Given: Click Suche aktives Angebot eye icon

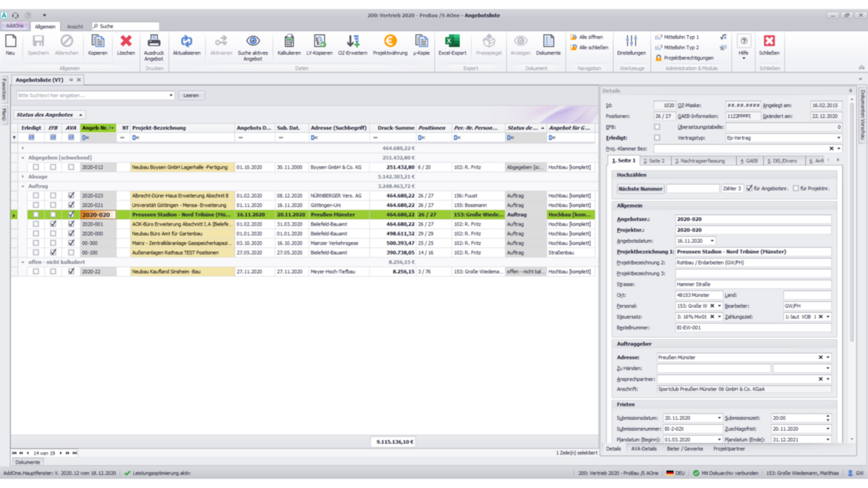Looking at the screenshot, I should pos(252,43).
